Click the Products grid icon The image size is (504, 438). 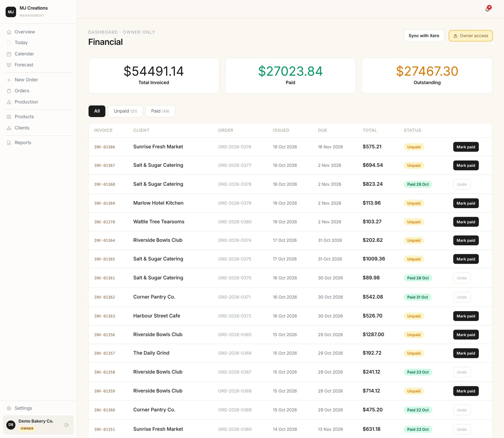tap(9, 117)
